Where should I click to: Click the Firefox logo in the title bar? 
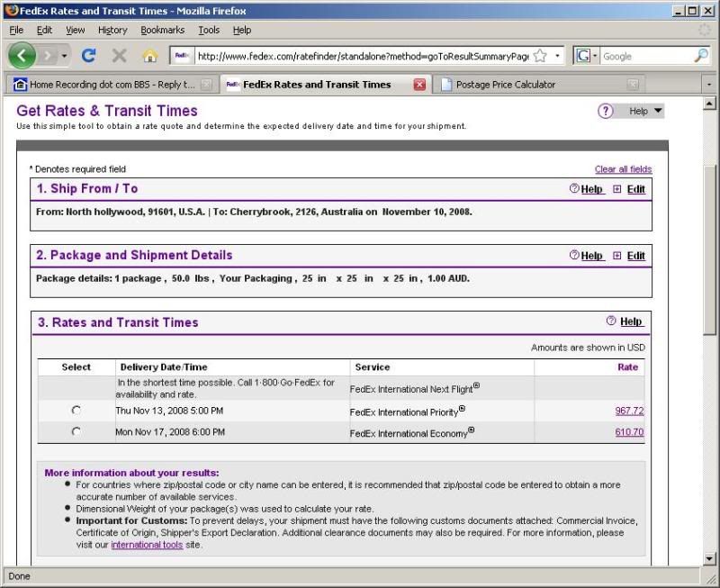(12, 10)
